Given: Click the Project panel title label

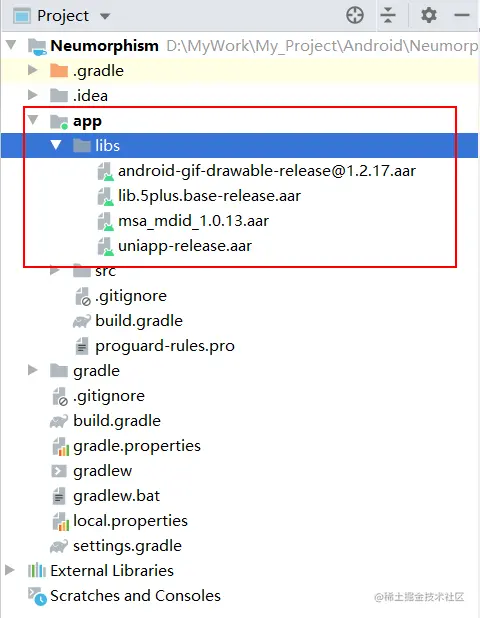Looking at the screenshot, I should pos(63,16).
